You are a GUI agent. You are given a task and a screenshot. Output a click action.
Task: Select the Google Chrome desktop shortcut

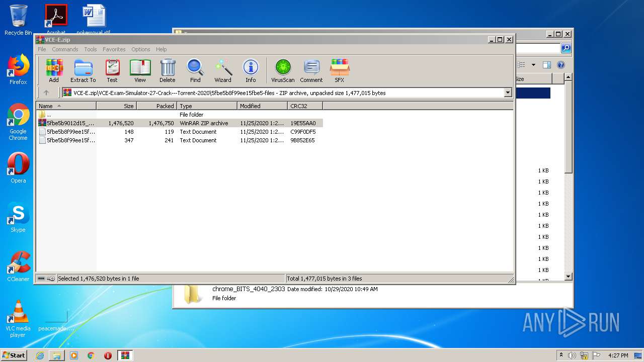[x=18, y=122]
